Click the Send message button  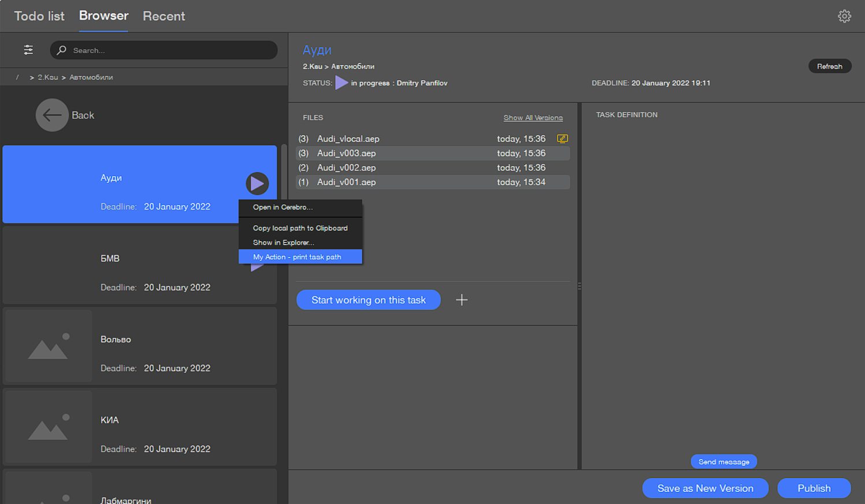point(724,462)
